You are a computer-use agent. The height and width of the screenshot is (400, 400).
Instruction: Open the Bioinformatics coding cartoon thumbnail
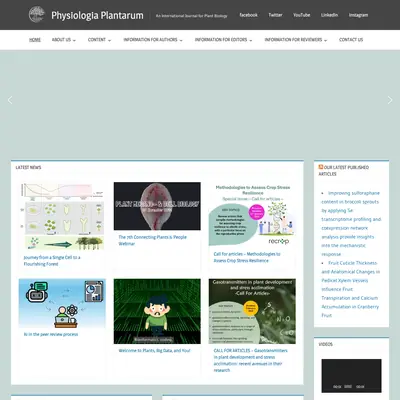click(x=157, y=311)
